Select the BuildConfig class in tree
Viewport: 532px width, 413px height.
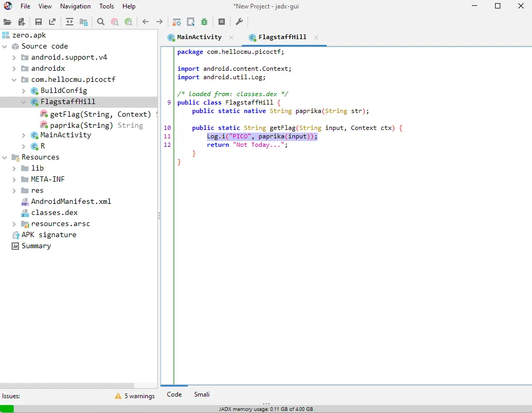[63, 91]
